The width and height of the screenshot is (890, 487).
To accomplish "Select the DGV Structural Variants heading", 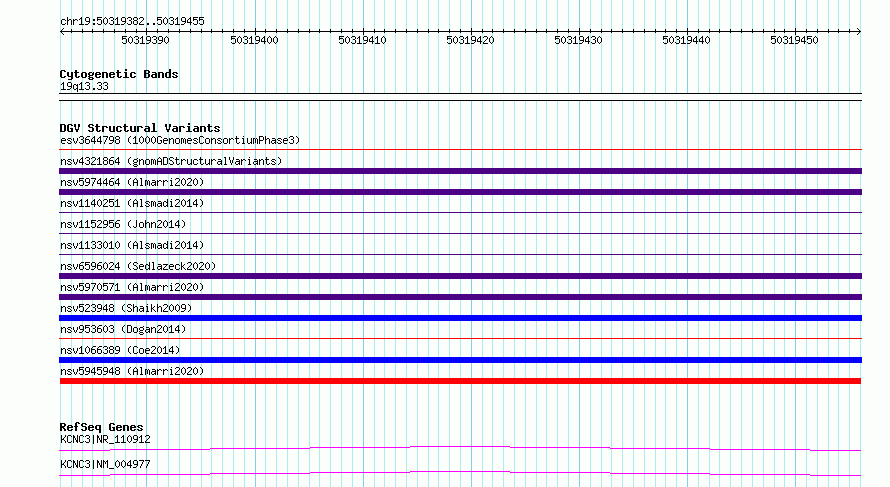I will 140,128.
